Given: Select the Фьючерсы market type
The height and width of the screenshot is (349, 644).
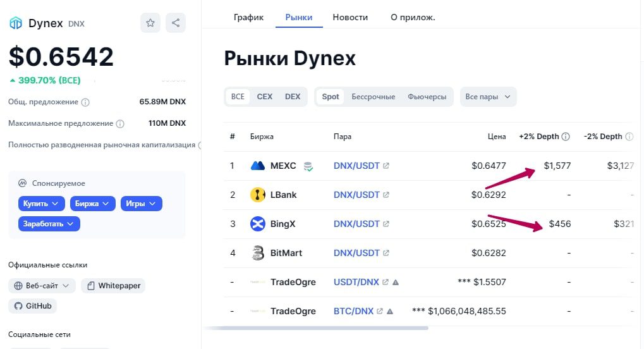Looking at the screenshot, I should point(427,97).
